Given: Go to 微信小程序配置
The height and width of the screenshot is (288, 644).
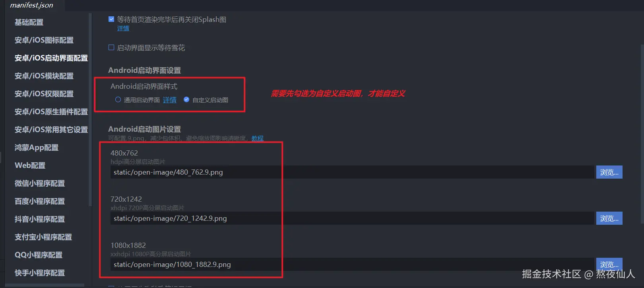Looking at the screenshot, I should point(40,183).
